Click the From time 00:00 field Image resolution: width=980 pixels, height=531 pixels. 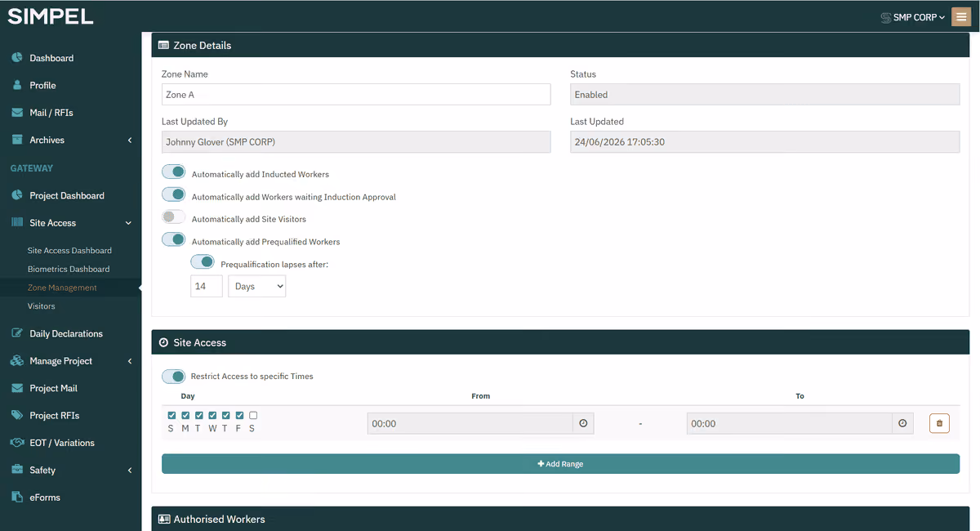(x=470, y=423)
